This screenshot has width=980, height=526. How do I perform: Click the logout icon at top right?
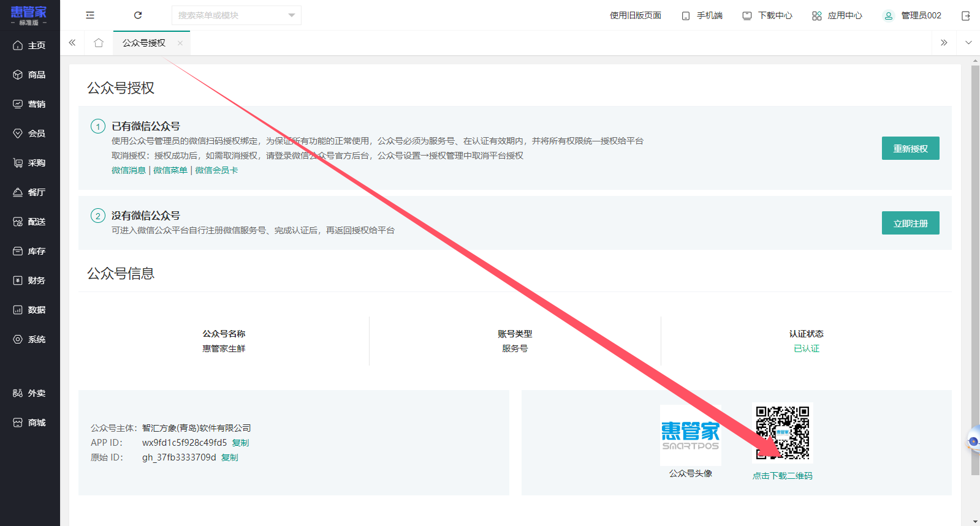[966, 16]
